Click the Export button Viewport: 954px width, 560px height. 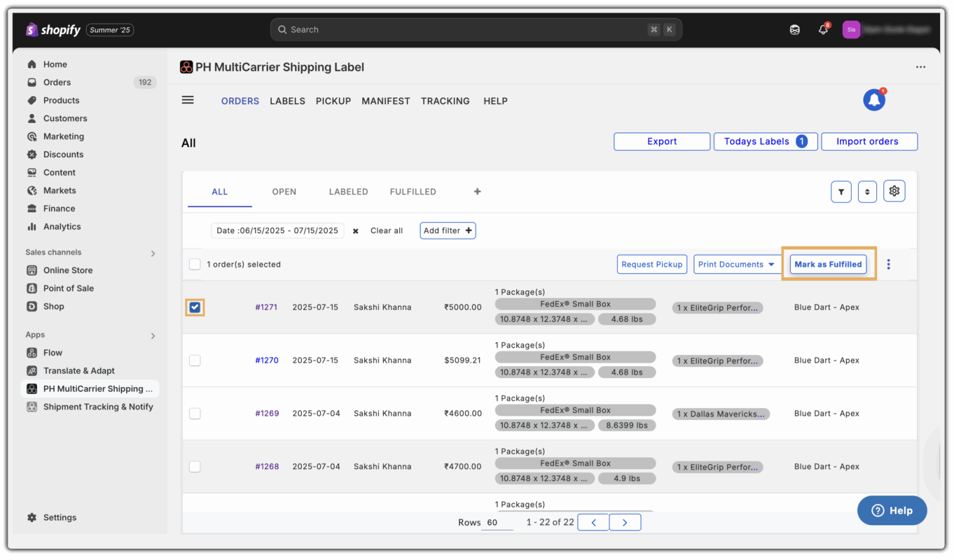662,141
